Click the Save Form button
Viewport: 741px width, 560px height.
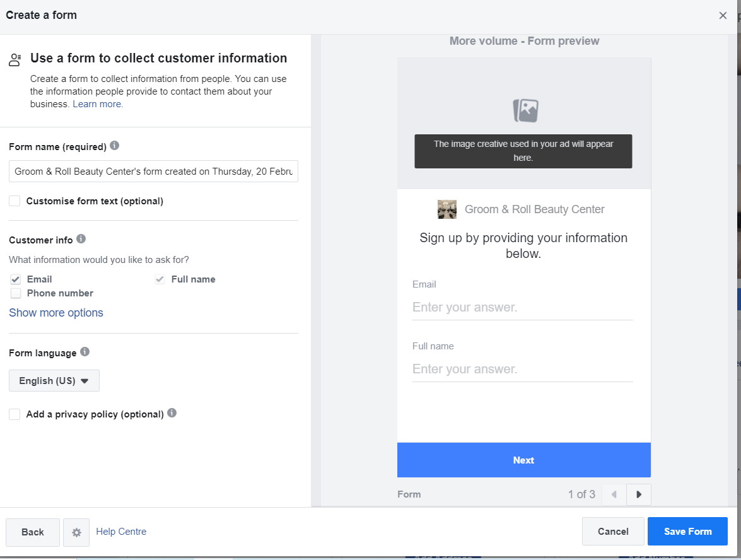(x=687, y=532)
